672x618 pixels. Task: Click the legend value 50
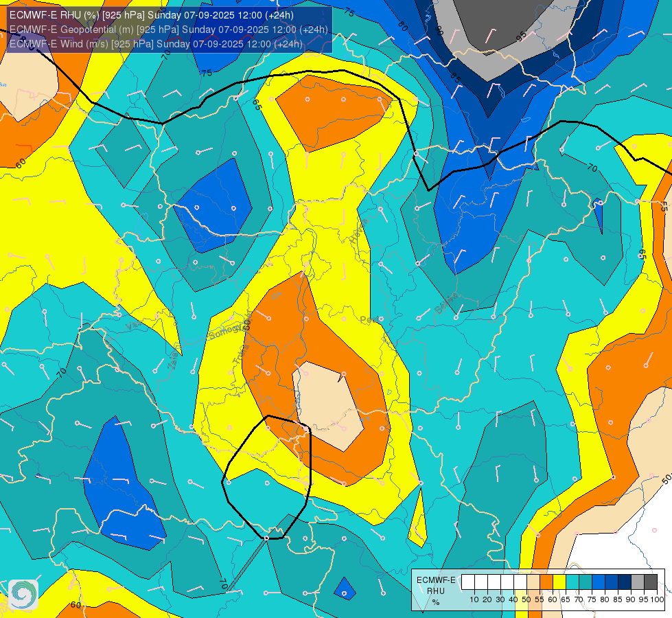[x=526, y=599]
